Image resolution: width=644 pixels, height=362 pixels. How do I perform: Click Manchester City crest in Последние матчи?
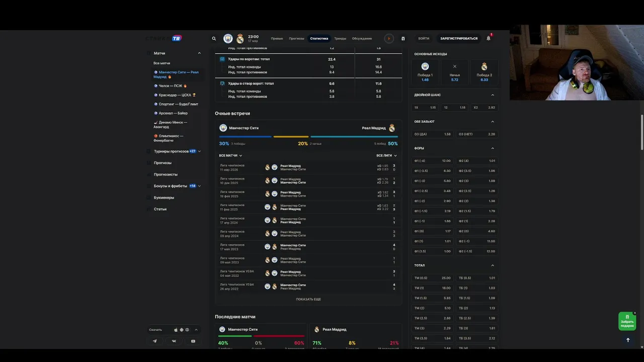click(222, 329)
